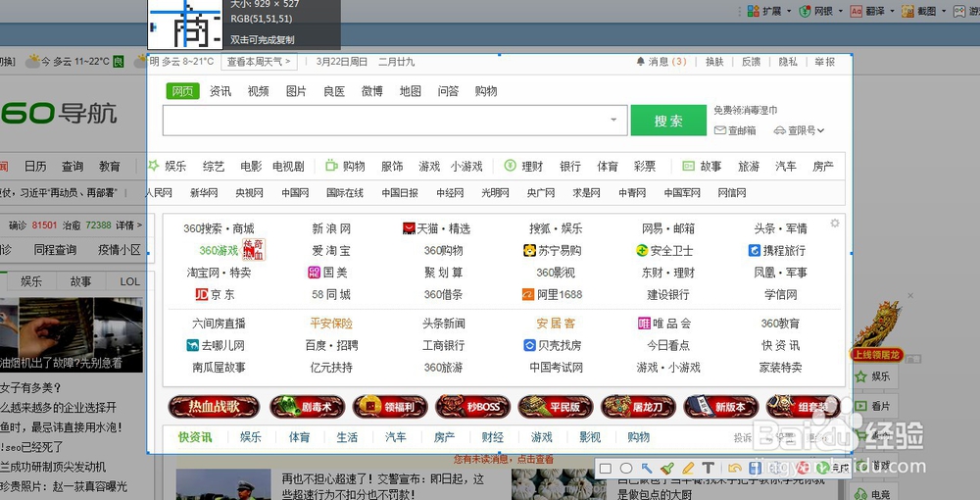Click the 屠龙刀 game banner button

pos(638,407)
